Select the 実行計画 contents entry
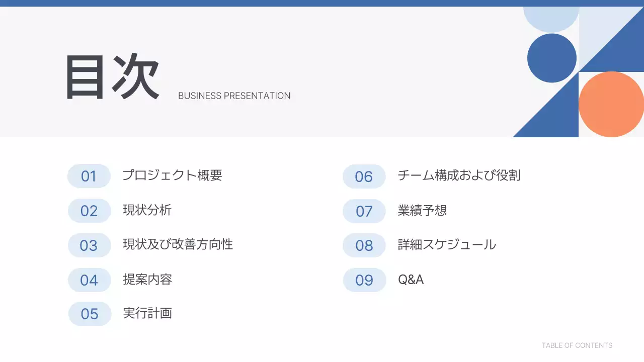 [x=147, y=313]
